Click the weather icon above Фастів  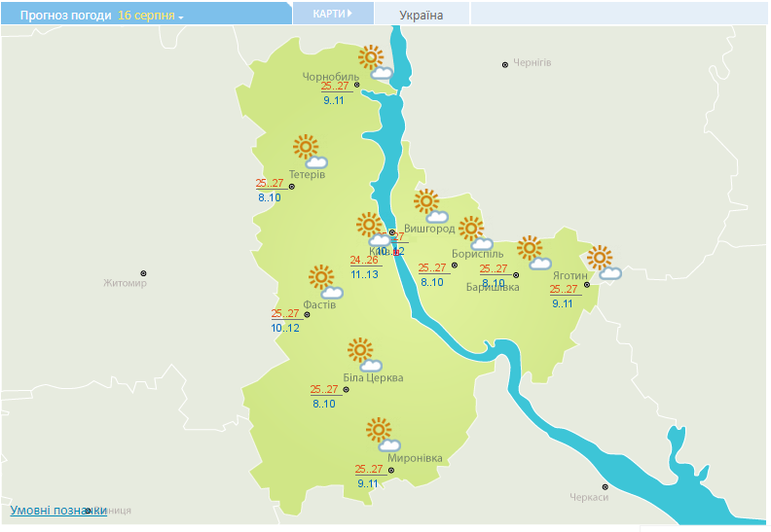click(x=325, y=282)
